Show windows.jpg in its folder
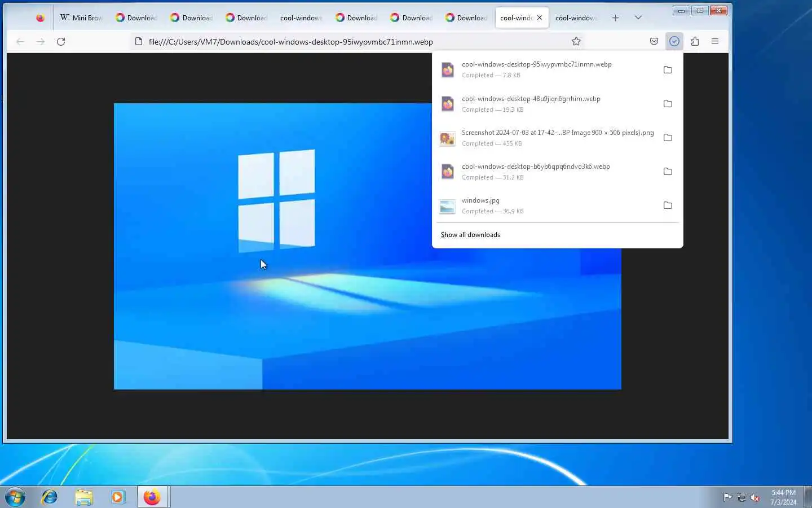The width and height of the screenshot is (812, 508). [x=668, y=205]
